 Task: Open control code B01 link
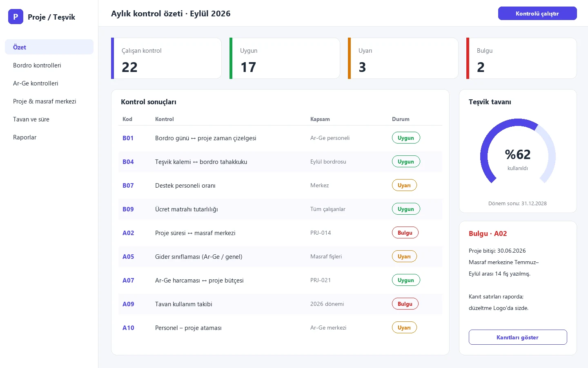(x=128, y=138)
